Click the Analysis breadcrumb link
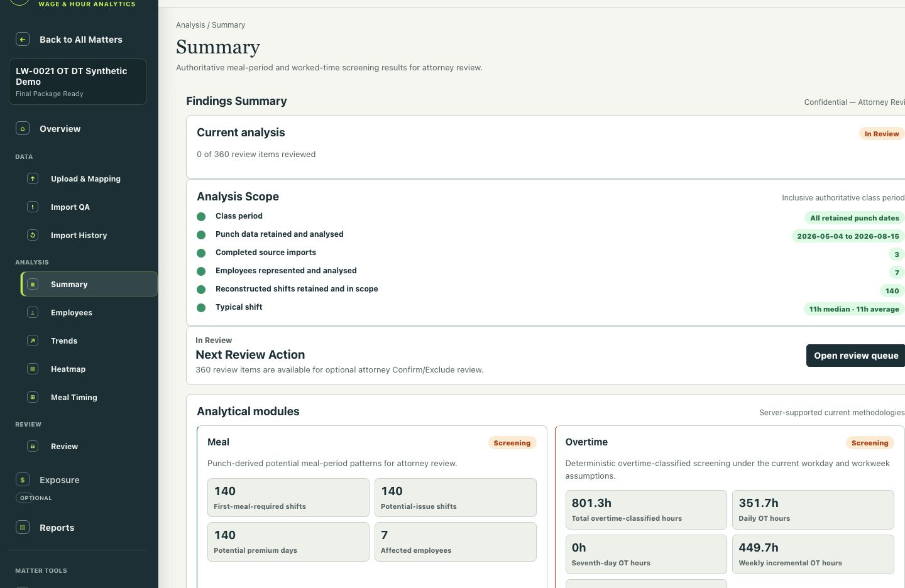 tap(190, 25)
